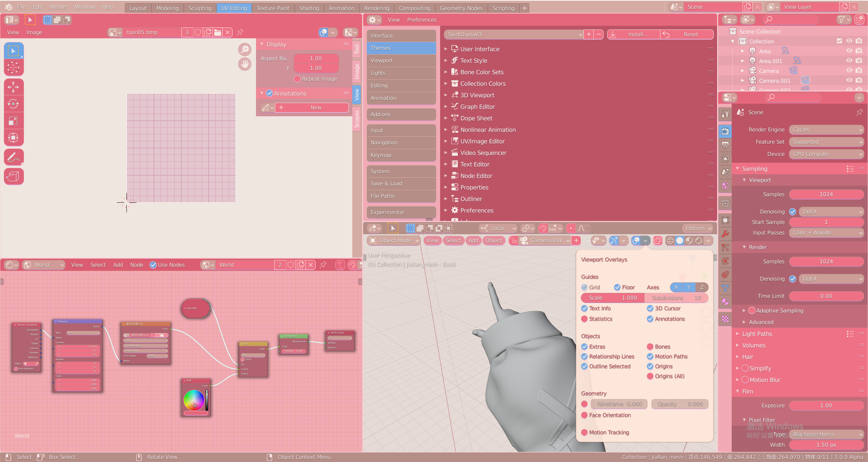
Task: Open the Render Engine Cycles dropdown
Action: point(826,129)
